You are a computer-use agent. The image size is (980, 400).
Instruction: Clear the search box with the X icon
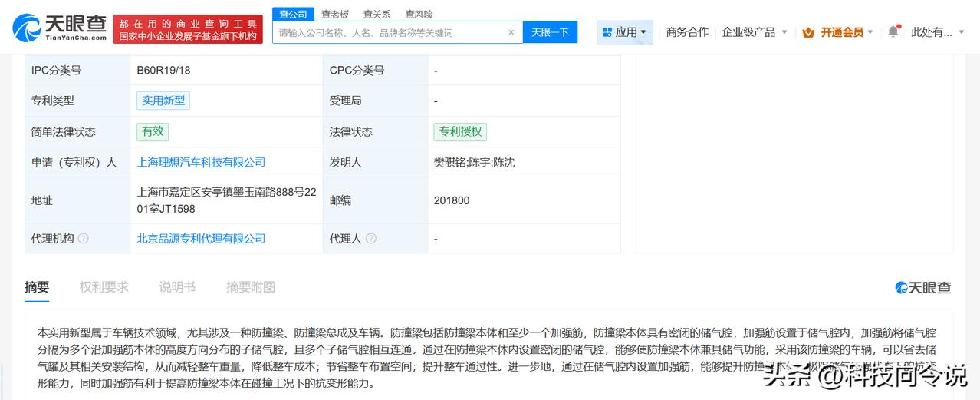511,32
